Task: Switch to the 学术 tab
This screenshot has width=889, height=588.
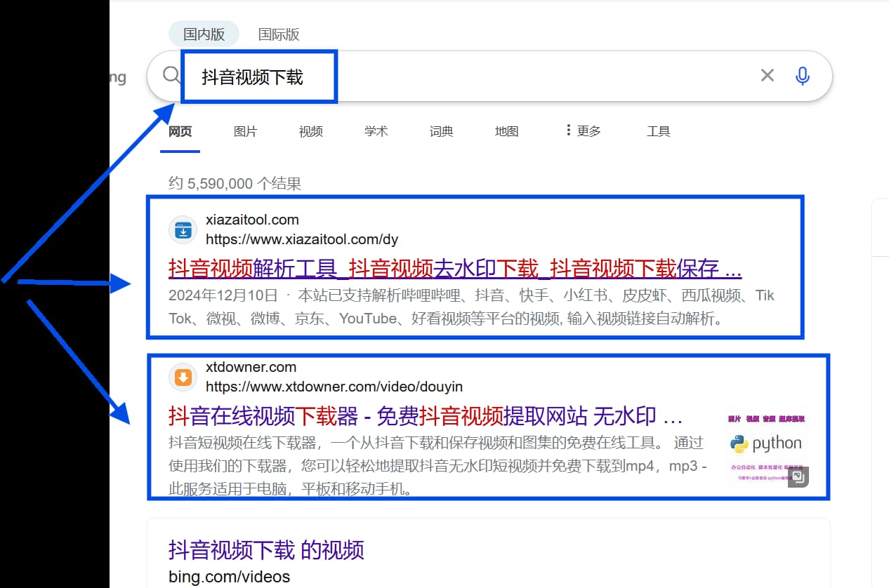Action: click(x=376, y=131)
